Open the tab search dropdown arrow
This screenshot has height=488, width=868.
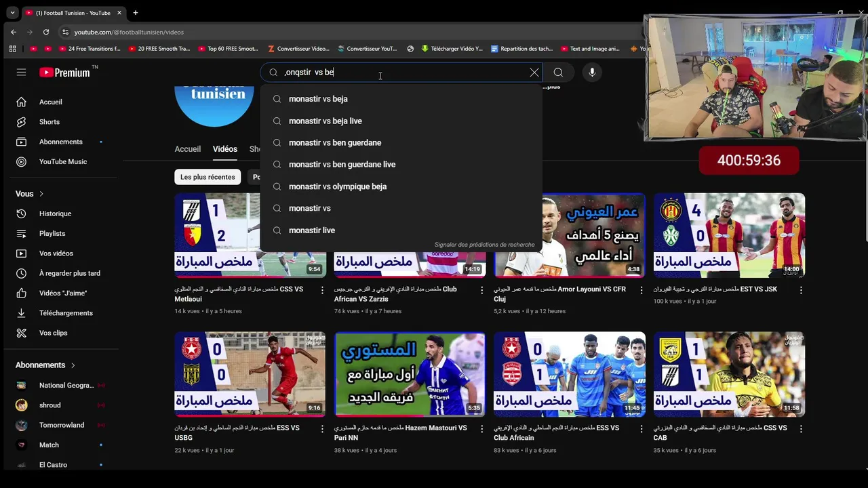[12, 13]
